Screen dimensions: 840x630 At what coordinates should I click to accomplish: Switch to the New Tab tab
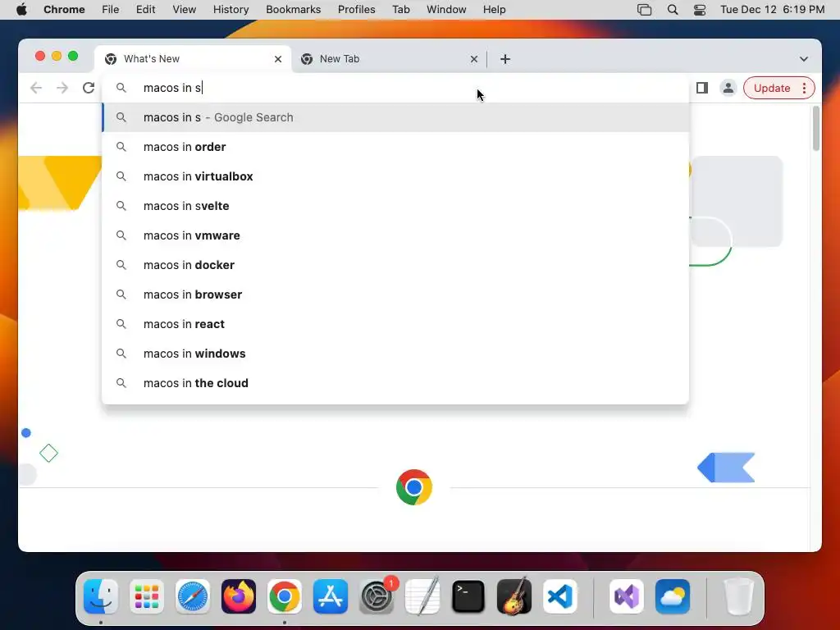[390, 59]
